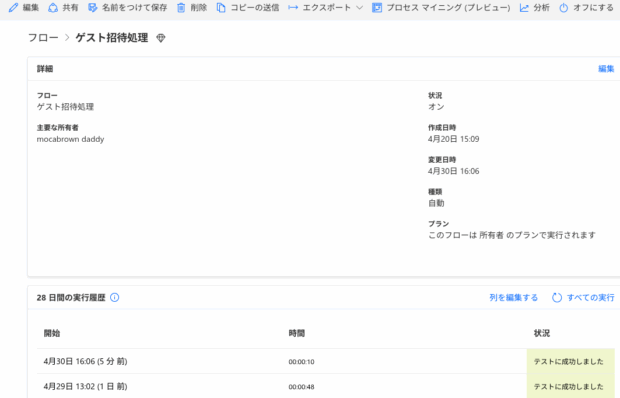
Task: Click the 編集 link in details card
Action: pyautogui.click(x=606, y=69)
